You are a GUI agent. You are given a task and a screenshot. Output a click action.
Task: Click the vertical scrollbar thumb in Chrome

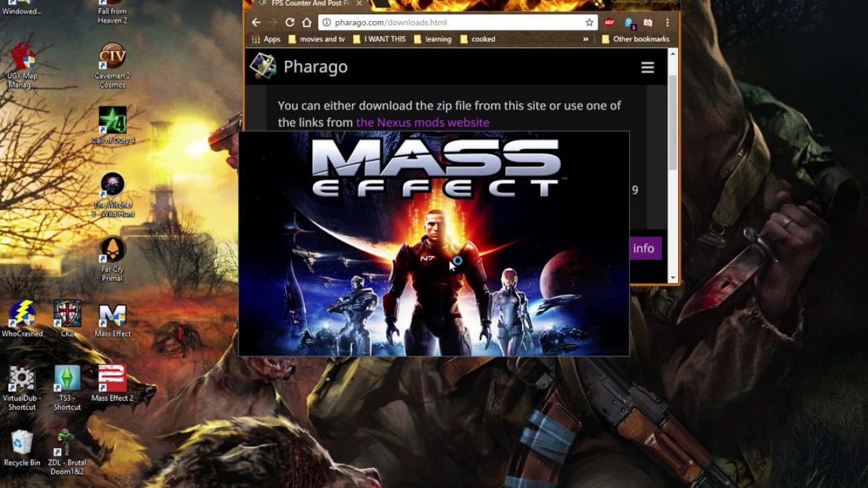[673, 122]
